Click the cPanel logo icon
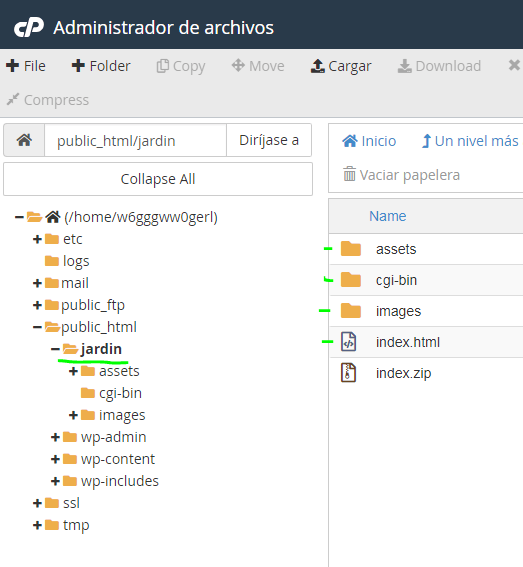Viewport: 523px width, 567px height. coord(29,27)
